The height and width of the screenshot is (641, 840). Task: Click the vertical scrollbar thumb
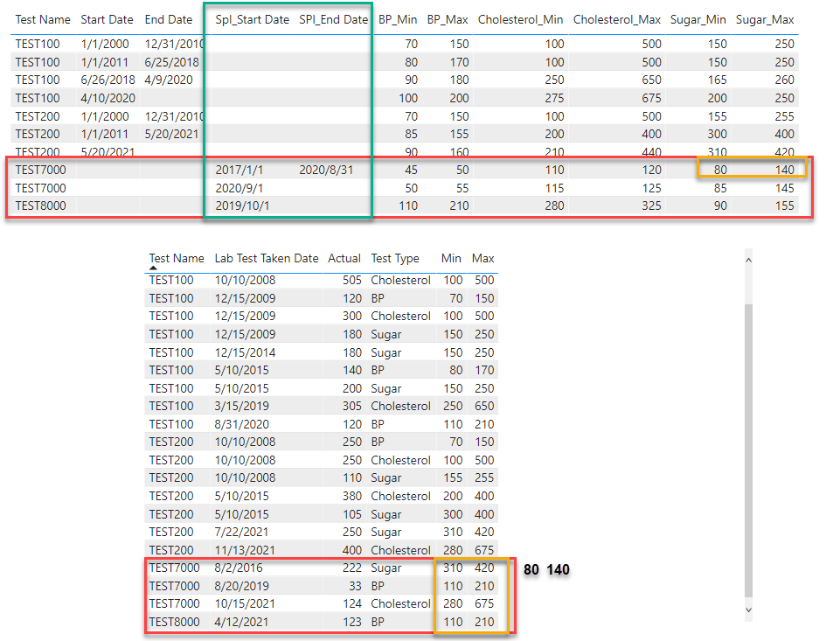[x=748, y=450]
